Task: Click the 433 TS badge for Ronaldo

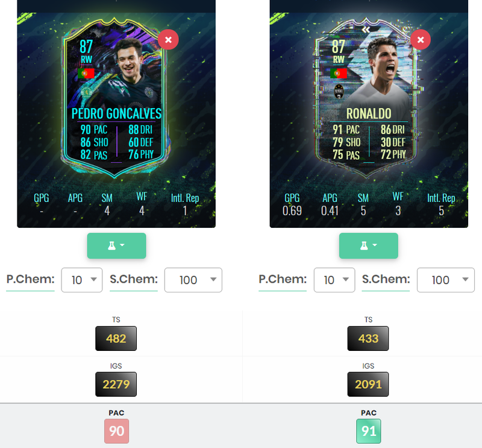Action: click(368, 338)
